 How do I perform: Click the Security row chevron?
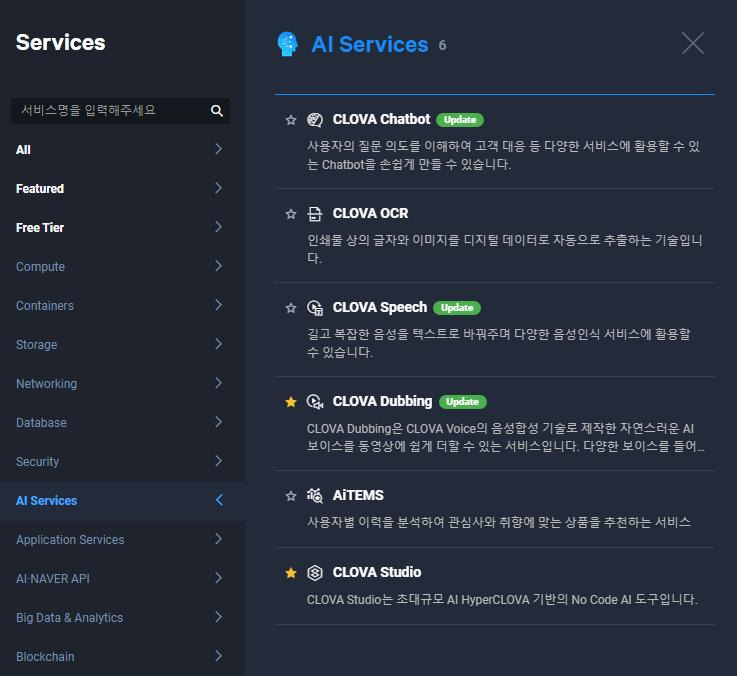[x=218, y=461]
